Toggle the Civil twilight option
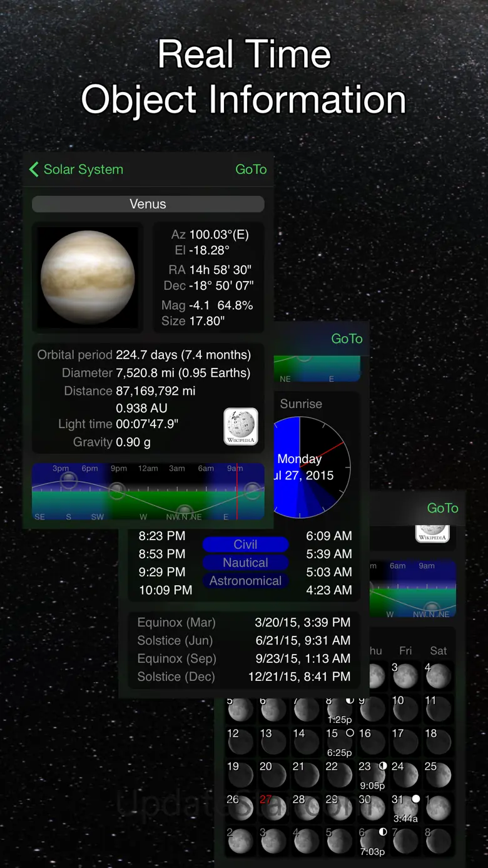 (x=245, y=544)
